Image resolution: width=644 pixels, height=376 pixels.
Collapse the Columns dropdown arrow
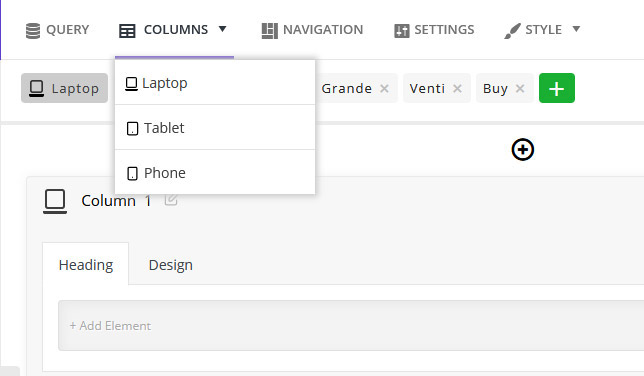(x=223, y=29)
